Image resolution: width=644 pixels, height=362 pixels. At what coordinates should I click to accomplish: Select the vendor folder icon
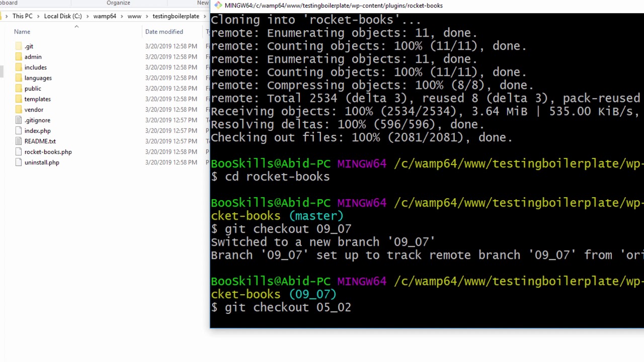19,110
